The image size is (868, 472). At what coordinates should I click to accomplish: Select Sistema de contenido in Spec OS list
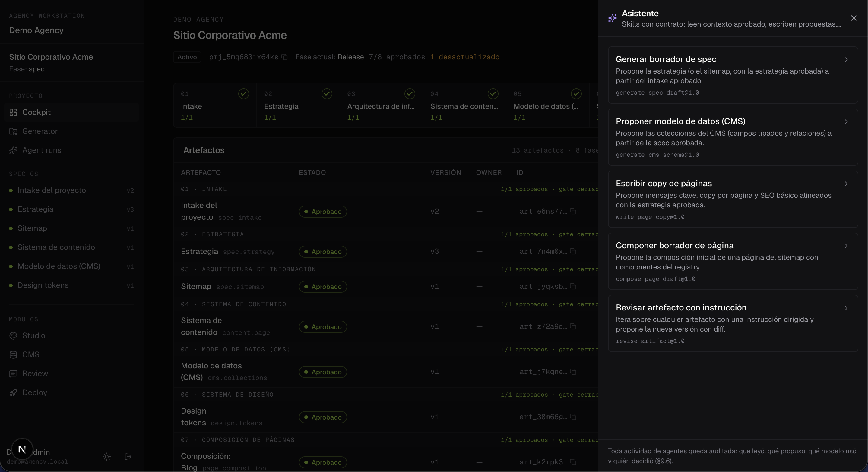pos(72,247)
